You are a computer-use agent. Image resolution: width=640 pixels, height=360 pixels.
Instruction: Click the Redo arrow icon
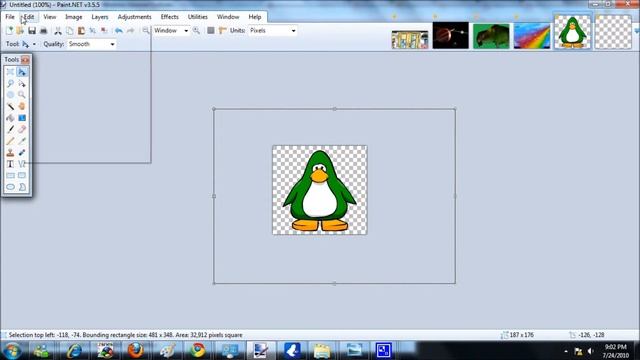131,31
